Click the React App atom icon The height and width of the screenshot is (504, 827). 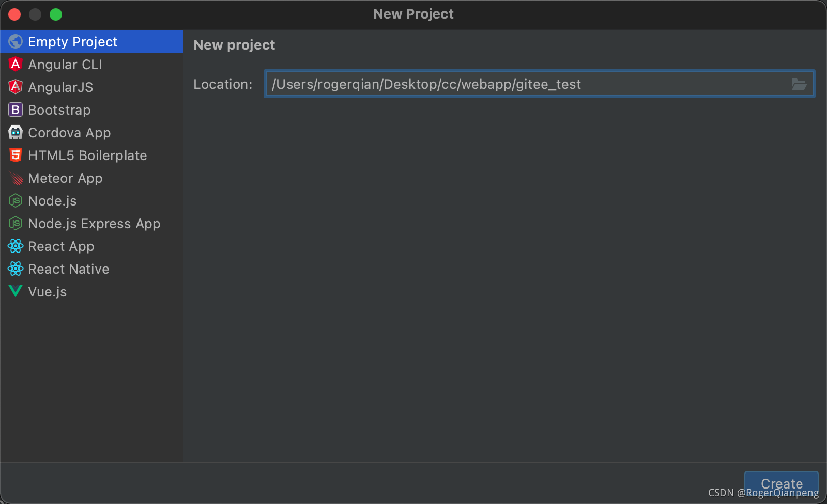coord(16,246)
